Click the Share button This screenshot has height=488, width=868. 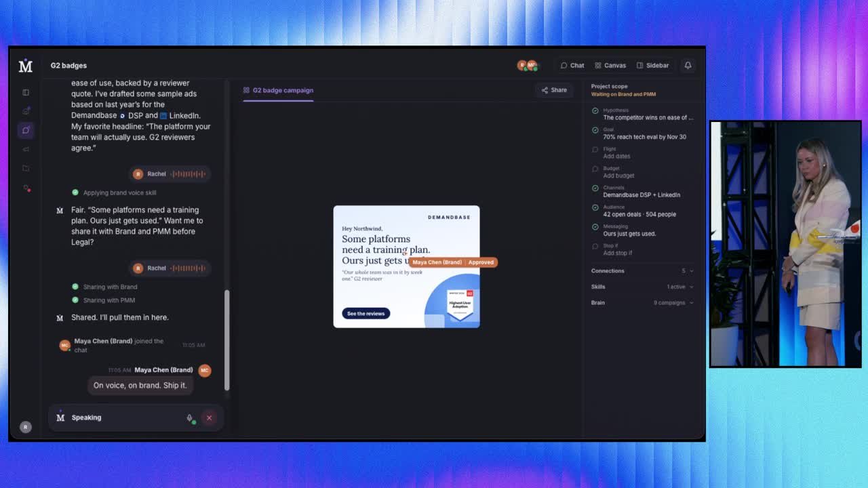coord(554,90)
